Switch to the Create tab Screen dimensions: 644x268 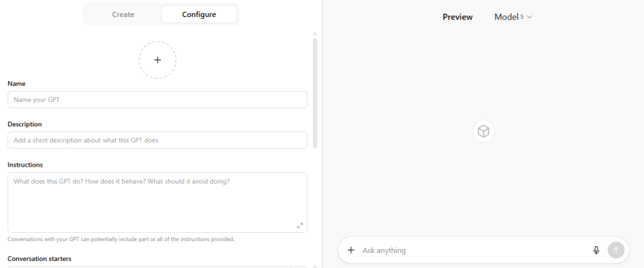pos(123,14)
